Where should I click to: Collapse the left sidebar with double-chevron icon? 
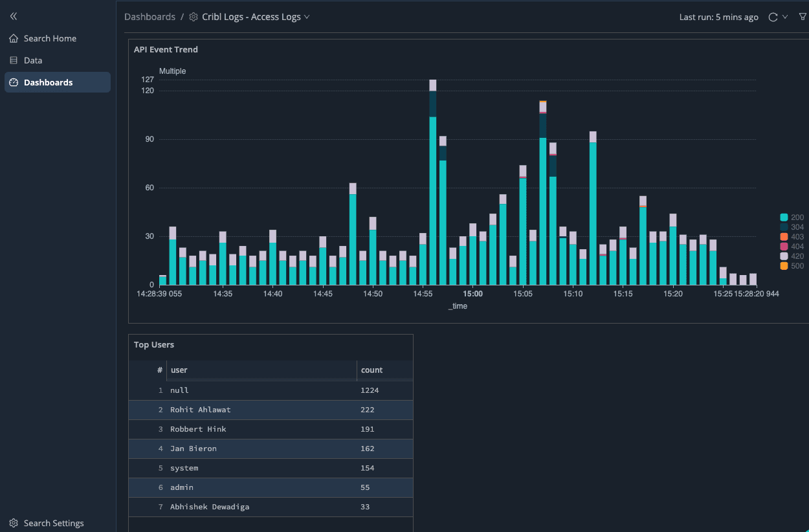coord(14,16)
